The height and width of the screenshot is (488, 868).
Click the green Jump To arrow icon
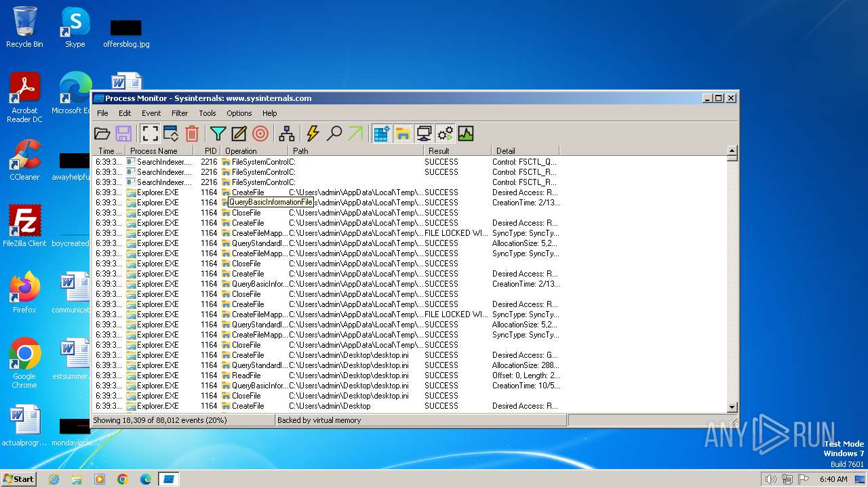(x=355, y=134)
